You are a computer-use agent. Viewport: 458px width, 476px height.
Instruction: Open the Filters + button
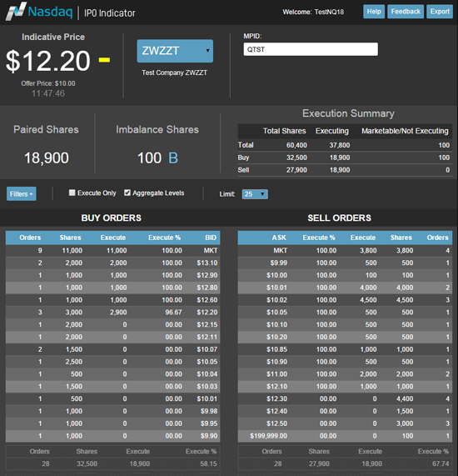click(21, 193)
